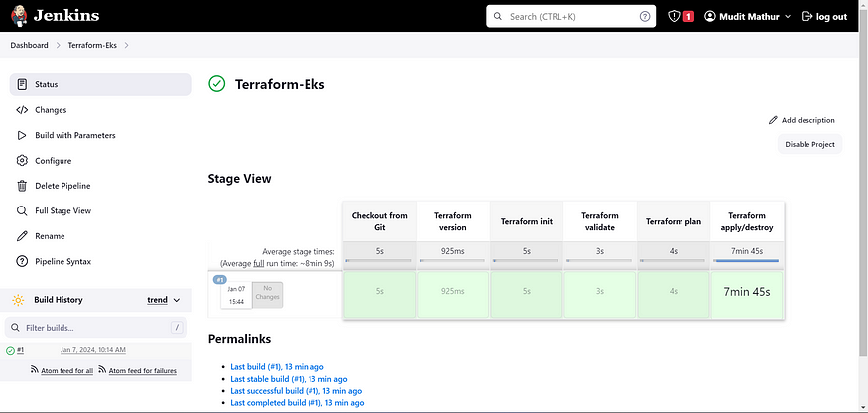The width and height of the screenshot is (868, 413).
Task: Click the green success icon of build #1
Action: tap(10, 350)
